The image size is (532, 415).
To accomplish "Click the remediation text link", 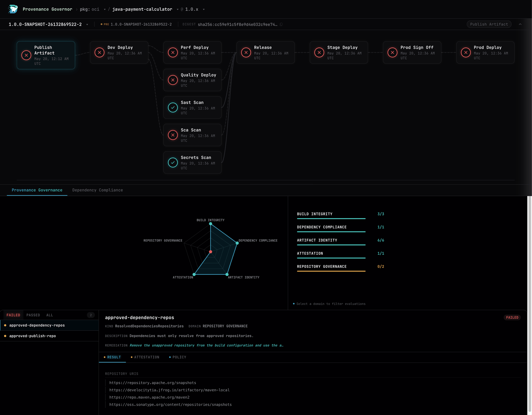I will (206, 345).
